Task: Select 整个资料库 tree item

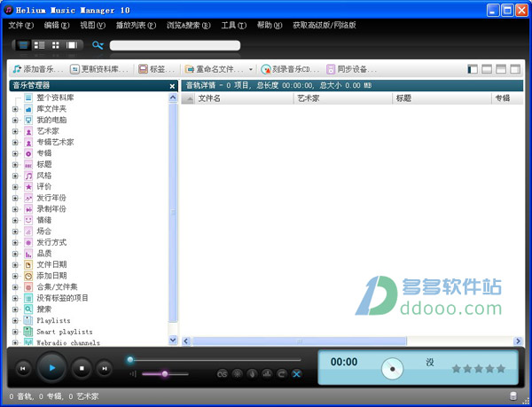Action: click(55, 98)
